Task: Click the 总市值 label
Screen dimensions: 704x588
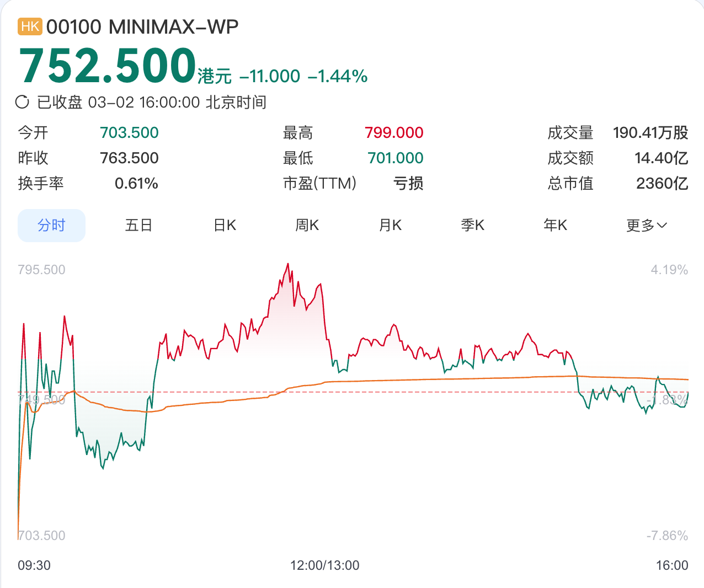Action: pyautogui.click(x=570, y=183)
